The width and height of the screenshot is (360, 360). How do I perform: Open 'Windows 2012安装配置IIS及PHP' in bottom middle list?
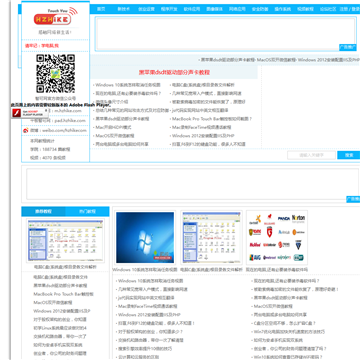click(x=149, y=315)
